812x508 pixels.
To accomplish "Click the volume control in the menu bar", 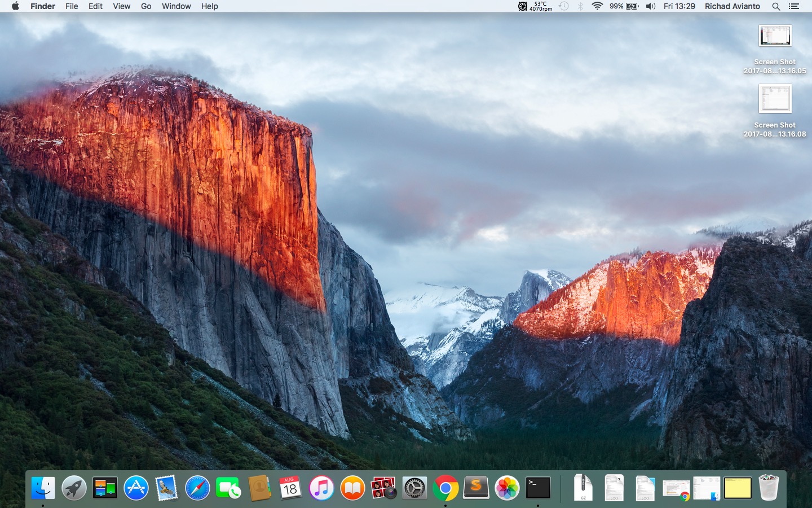I will point(650,6).
